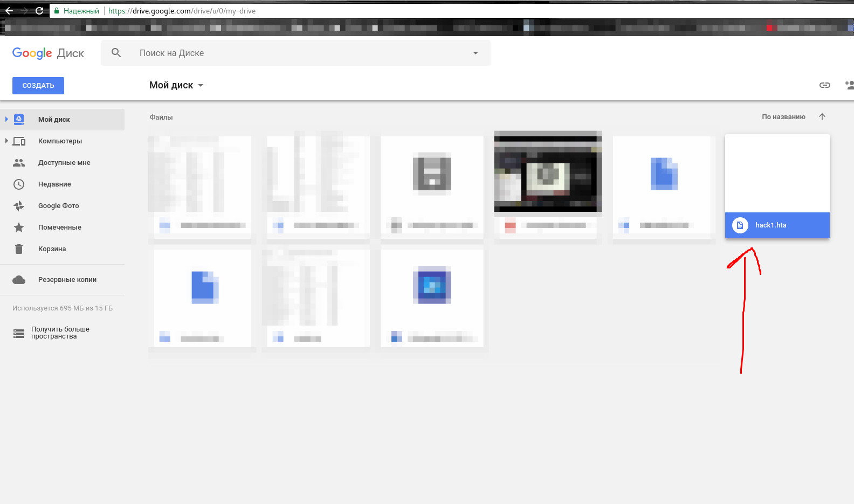Viewport: 854px width, 504px height.
Task: Open the Мой диск title dropdown
Action: (176, 85)
